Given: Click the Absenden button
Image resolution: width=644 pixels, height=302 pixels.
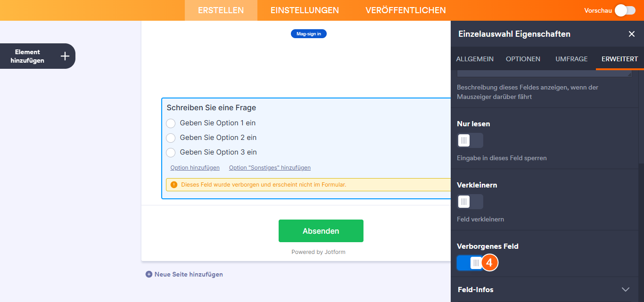Looking at the screenshot, I should coord(321,231).
